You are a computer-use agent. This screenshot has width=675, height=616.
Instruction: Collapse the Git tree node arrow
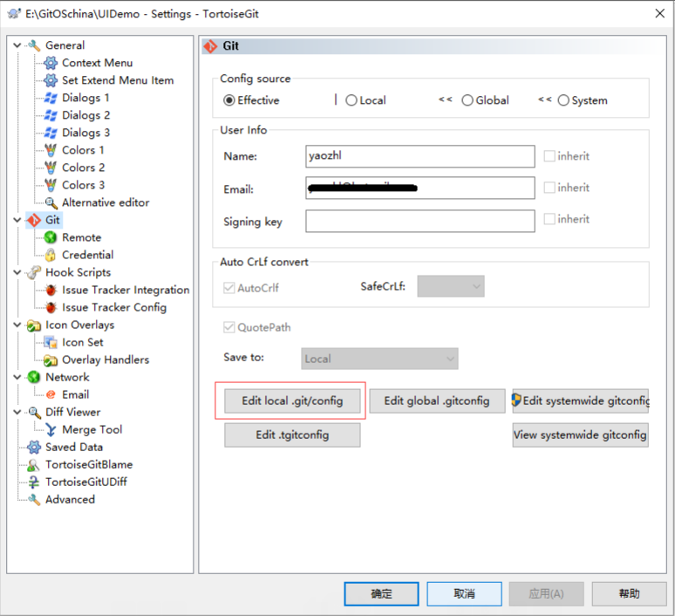click(17, 220)
